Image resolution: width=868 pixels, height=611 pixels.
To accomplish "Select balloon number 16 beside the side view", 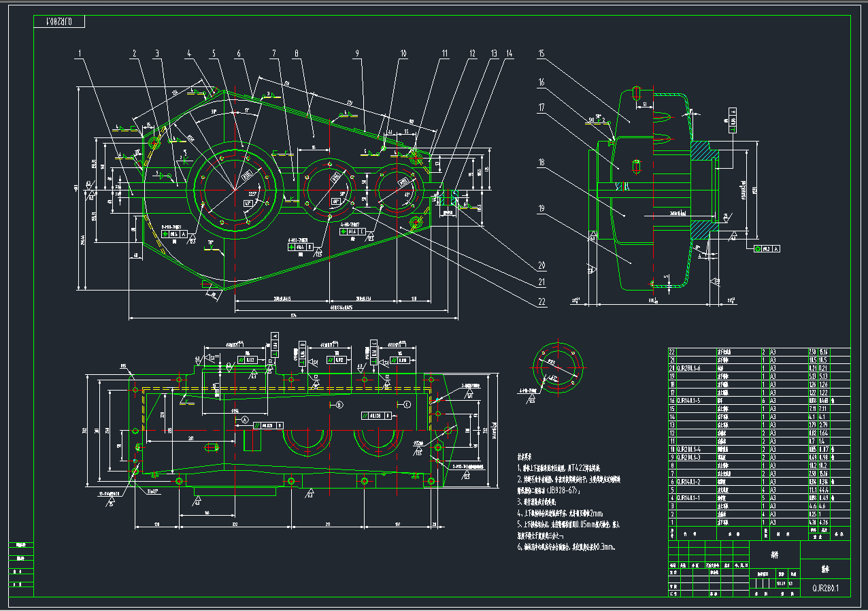I will coord(541,82).
